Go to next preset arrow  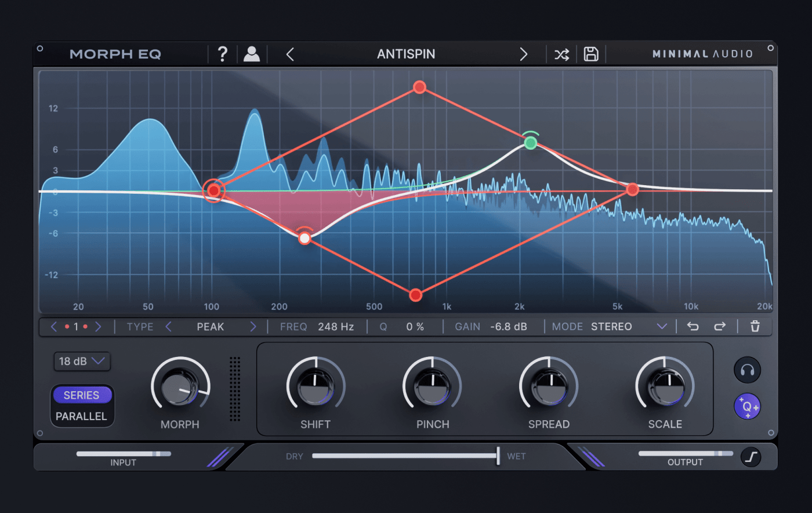tap(524, 55)
